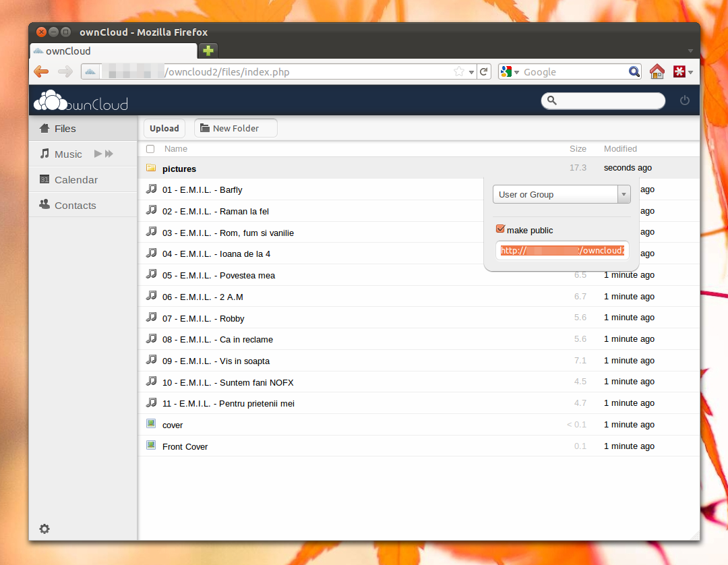Click the forward navigation arrow
This screenshot has width=728, height=565.
(x=65, y=71)
